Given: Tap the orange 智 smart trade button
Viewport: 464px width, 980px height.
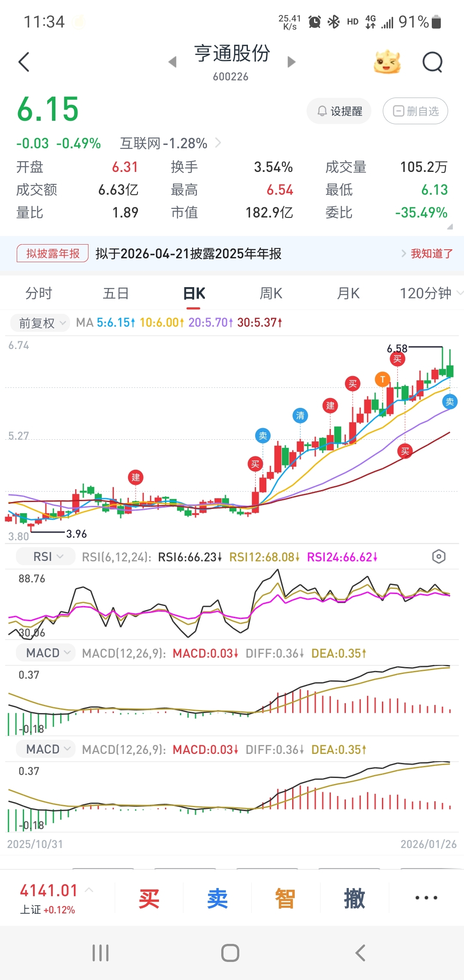Looking at the screenshot, I should pos(285,898).
